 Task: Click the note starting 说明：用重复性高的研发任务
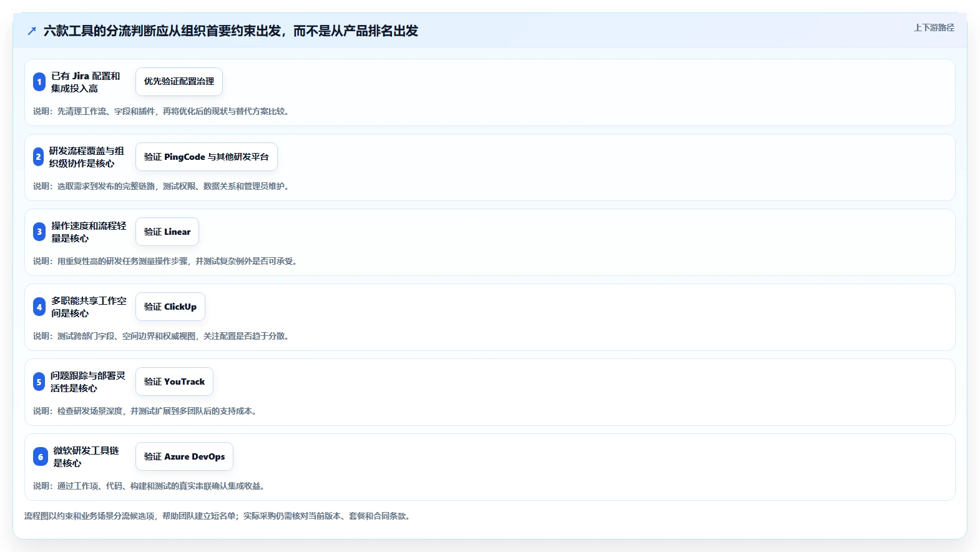point(165,261)
